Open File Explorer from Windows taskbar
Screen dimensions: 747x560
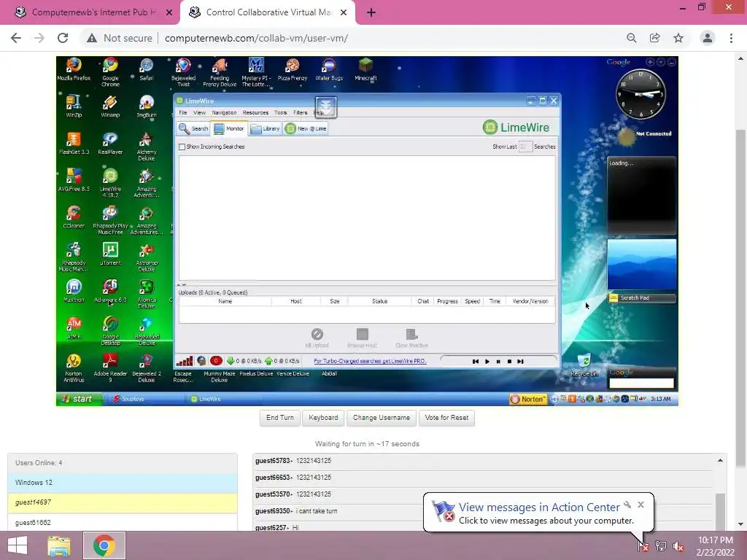[x=59, y=545]
